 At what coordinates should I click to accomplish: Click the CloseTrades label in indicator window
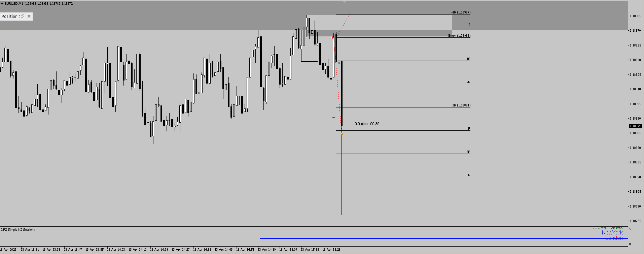click(607, 228)
